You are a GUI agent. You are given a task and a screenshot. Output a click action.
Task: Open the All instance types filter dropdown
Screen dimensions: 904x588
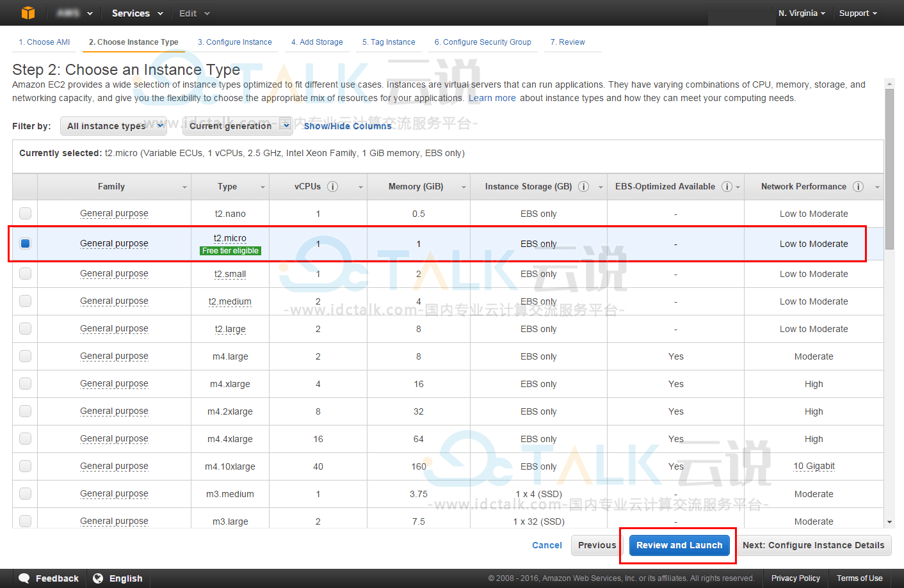pos(113,126)
